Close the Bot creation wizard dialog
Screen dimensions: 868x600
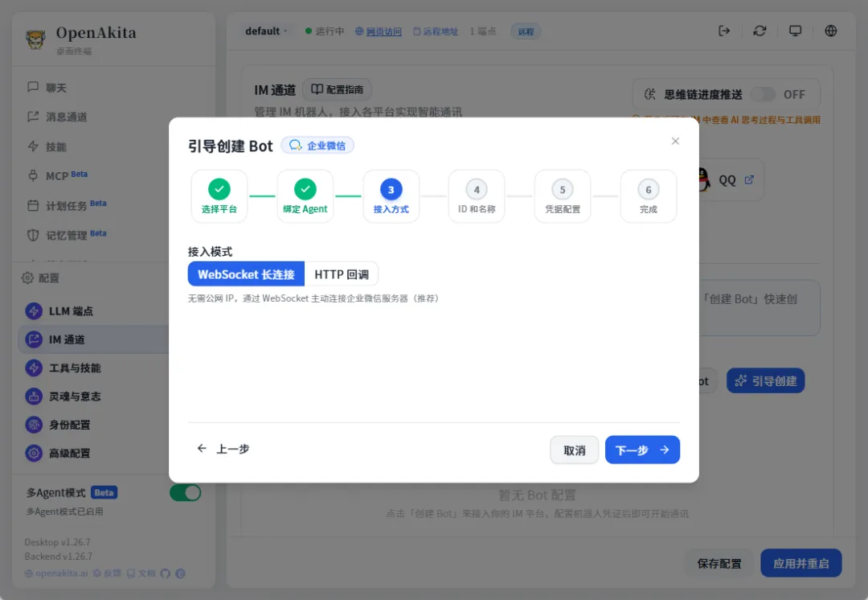[675, 142]
